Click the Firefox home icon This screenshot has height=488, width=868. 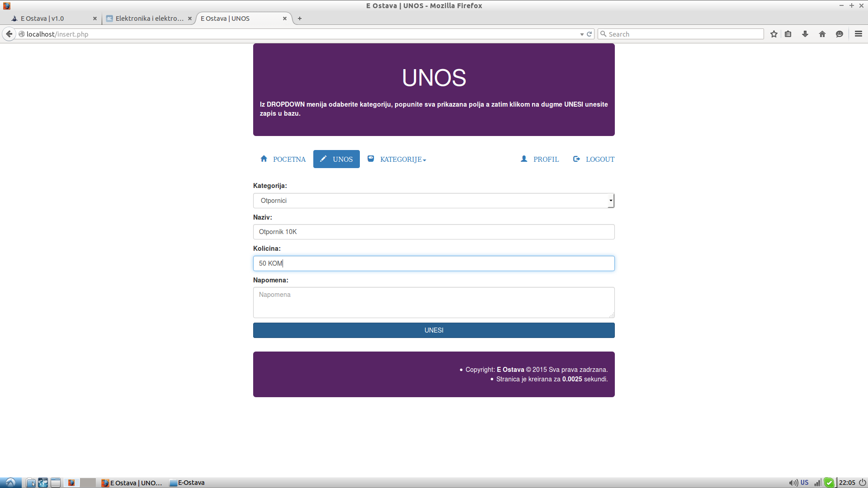coord(822,34)
